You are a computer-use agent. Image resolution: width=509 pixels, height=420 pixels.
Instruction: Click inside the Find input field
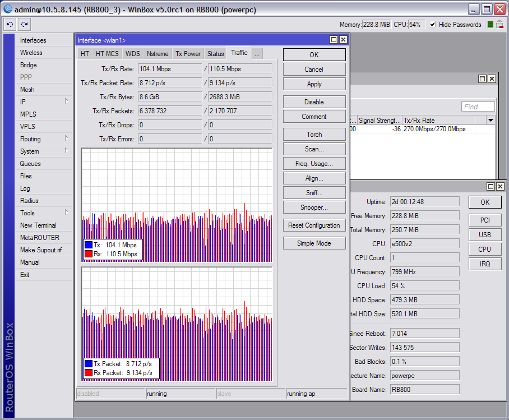tap(477, 106)
